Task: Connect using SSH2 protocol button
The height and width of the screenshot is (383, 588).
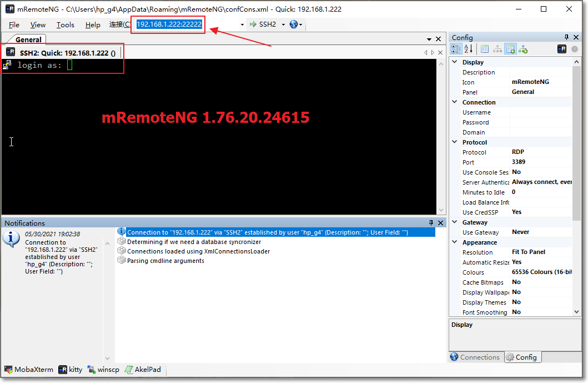Action: point(263,24)
